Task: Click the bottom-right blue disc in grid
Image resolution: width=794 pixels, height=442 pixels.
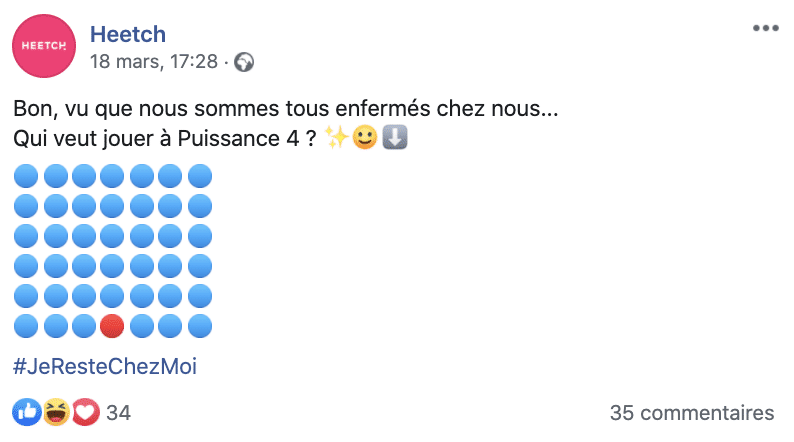Action: pos(200,326)
